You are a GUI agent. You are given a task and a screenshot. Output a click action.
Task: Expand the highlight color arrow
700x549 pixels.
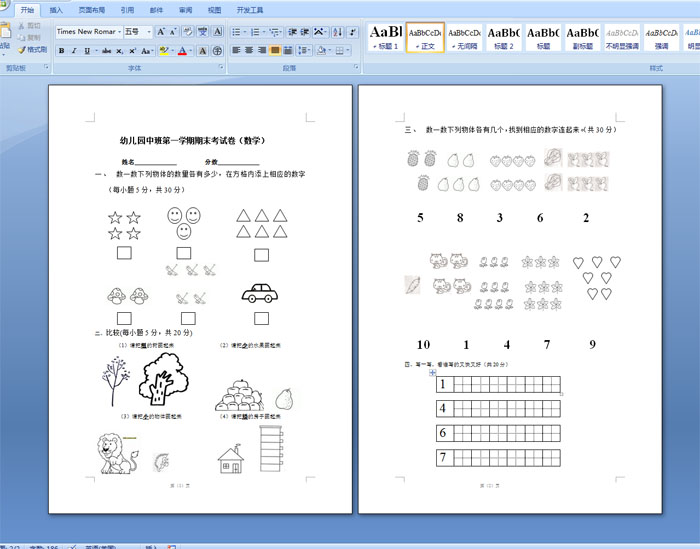pos(172,51)
